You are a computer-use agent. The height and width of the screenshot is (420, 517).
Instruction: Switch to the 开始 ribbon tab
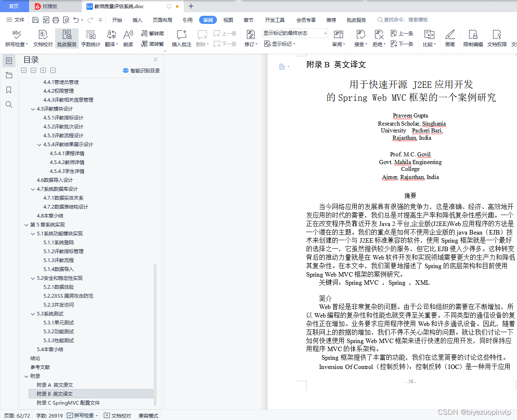click(x=117, y=20)
